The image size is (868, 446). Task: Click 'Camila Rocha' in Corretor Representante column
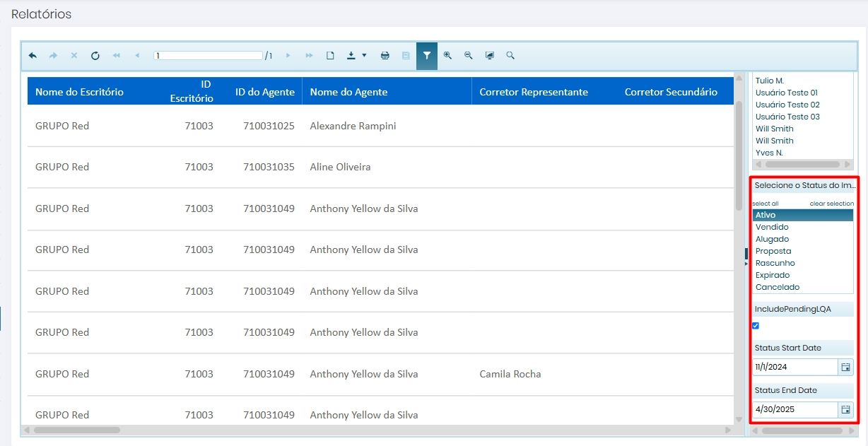pos(510,374)
